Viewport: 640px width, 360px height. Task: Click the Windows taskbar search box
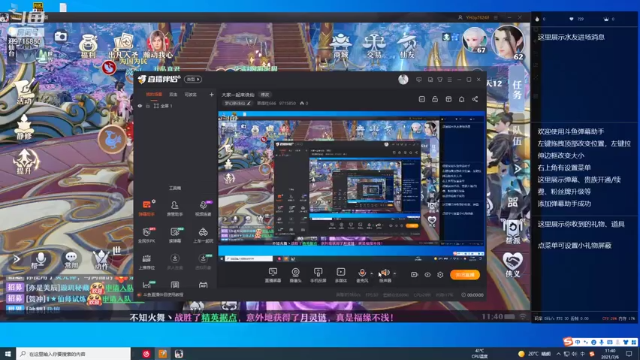click(x=73, y=354)
